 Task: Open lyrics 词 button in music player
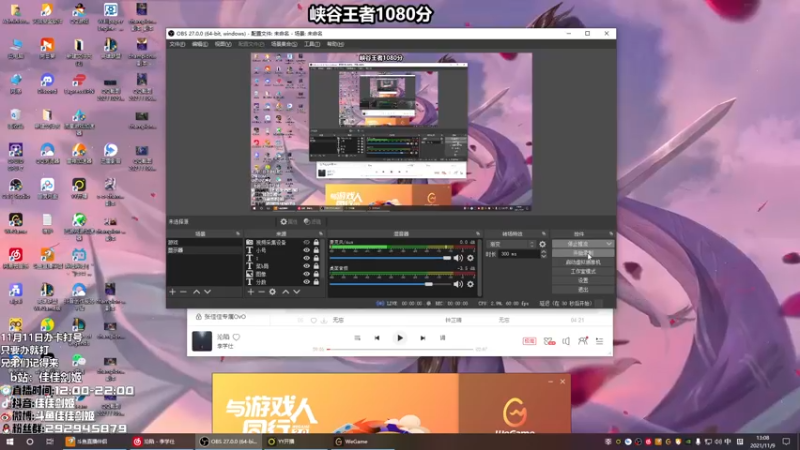pyautogui.click(x=442, y=338)
